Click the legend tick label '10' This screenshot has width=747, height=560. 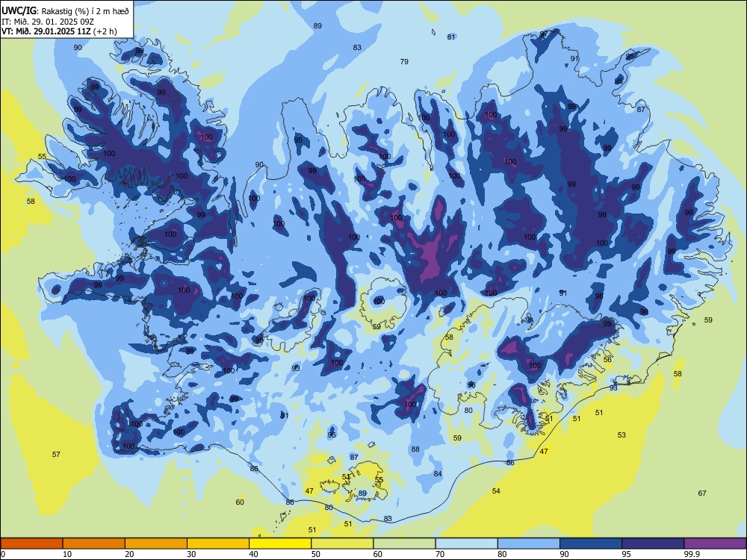[67, 554]
